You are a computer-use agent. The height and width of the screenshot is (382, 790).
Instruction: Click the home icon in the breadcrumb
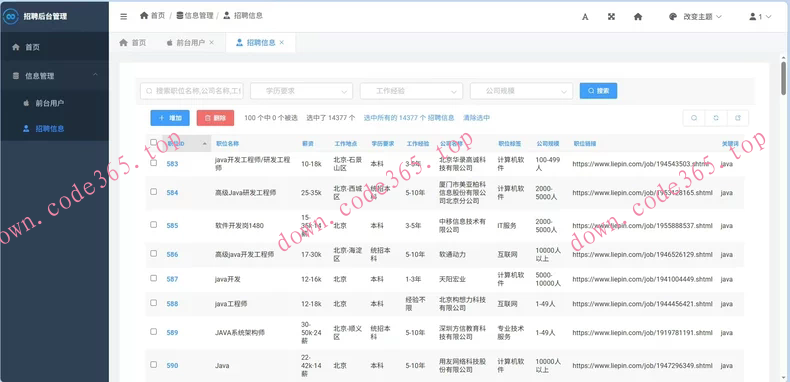[x=144, y=16]
